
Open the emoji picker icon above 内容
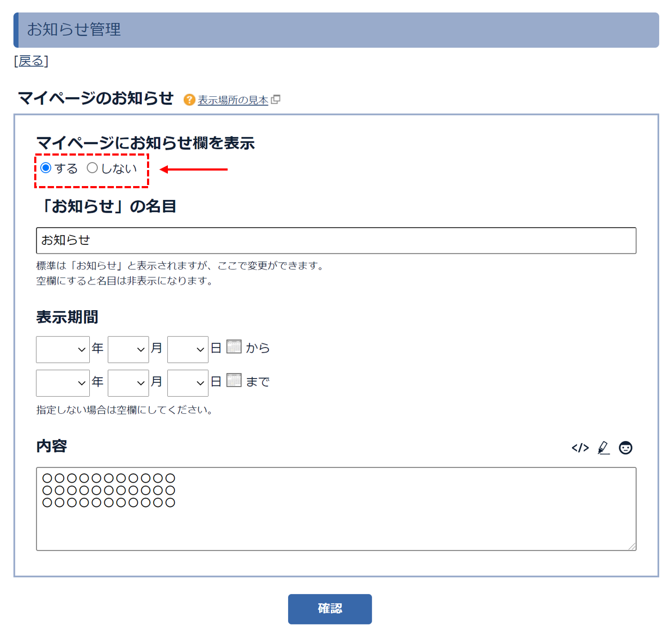click(625, 448)
